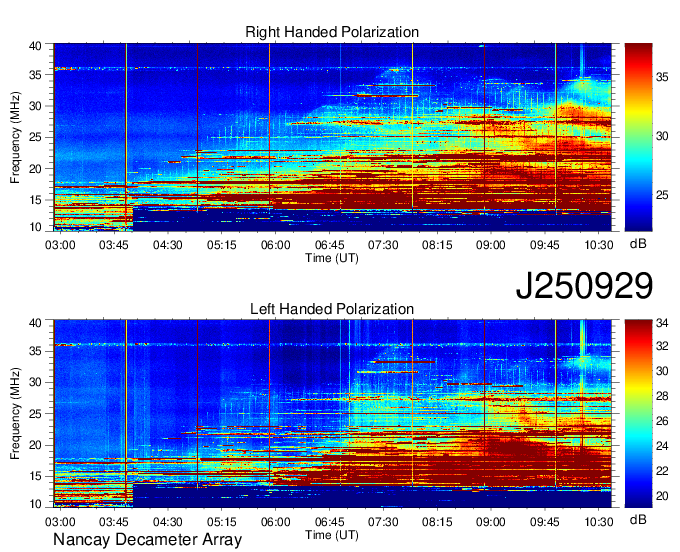The height and width of the screenshot is (552, 680).
Task: Click the "Left Handed Polarization" plot title
Action: coord(332,310)
